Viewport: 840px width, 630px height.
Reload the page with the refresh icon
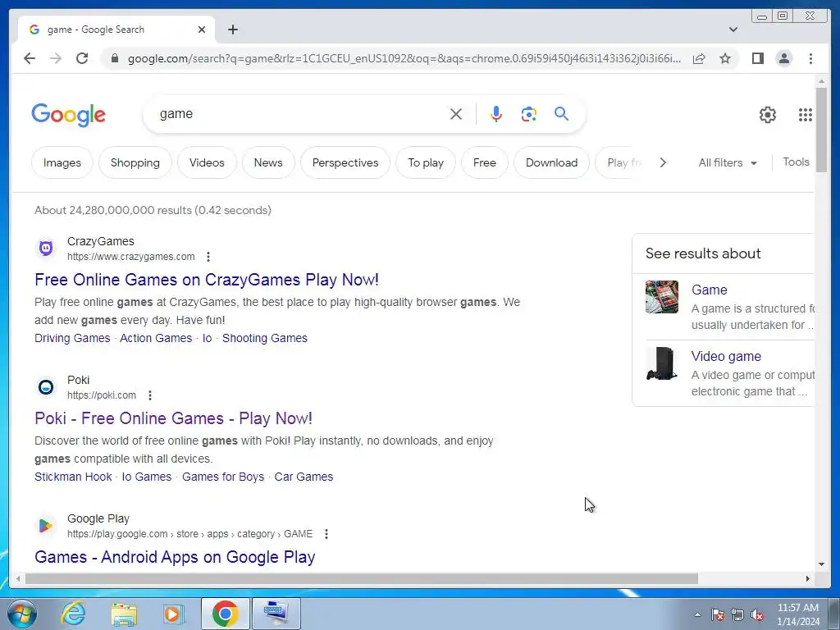point(82,58)
